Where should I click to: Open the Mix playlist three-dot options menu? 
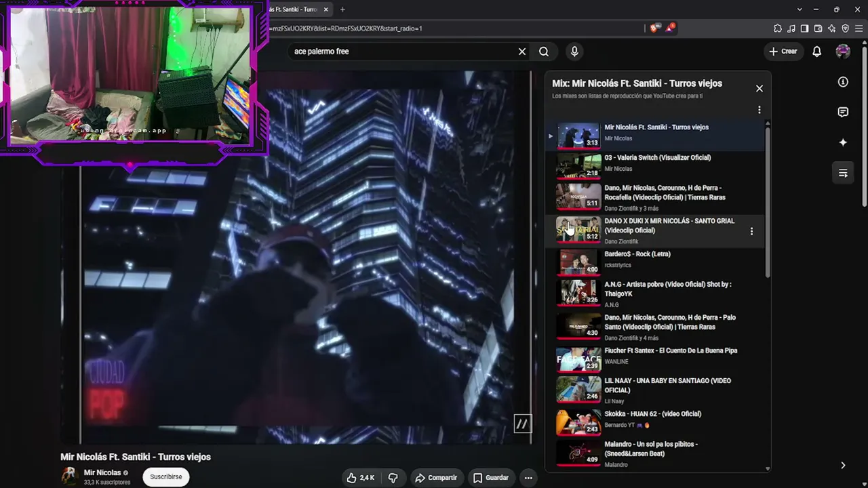(x=759, y=110)
